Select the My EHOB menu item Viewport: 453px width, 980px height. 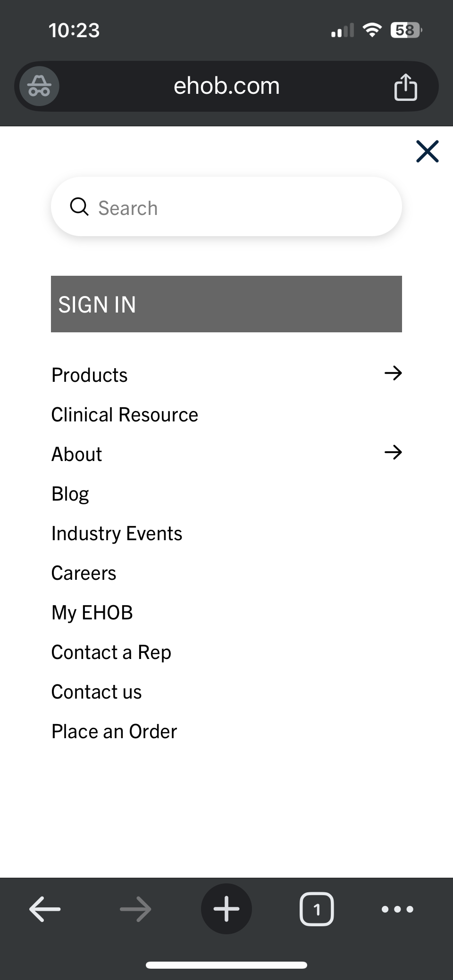tap(92, 613)
